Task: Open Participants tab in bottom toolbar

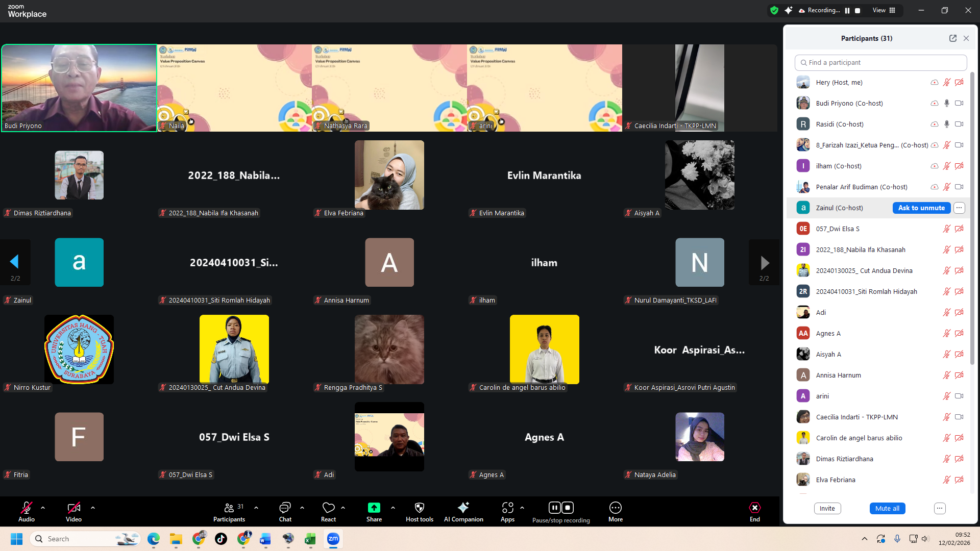Action: tap(229, 508)
